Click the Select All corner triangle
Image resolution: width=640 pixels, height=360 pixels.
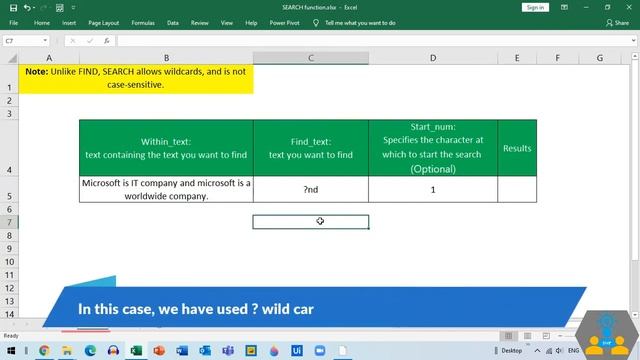coord(12,58)
